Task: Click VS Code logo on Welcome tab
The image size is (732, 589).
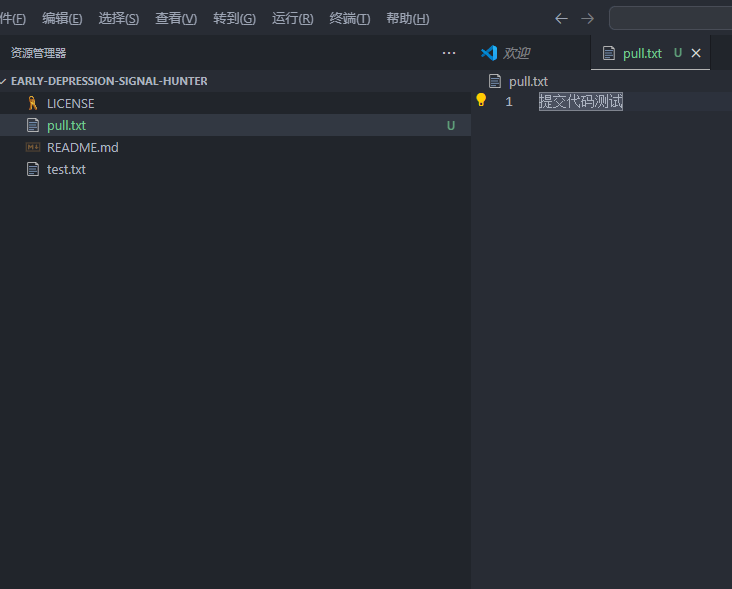Action: tap(489, 53)
